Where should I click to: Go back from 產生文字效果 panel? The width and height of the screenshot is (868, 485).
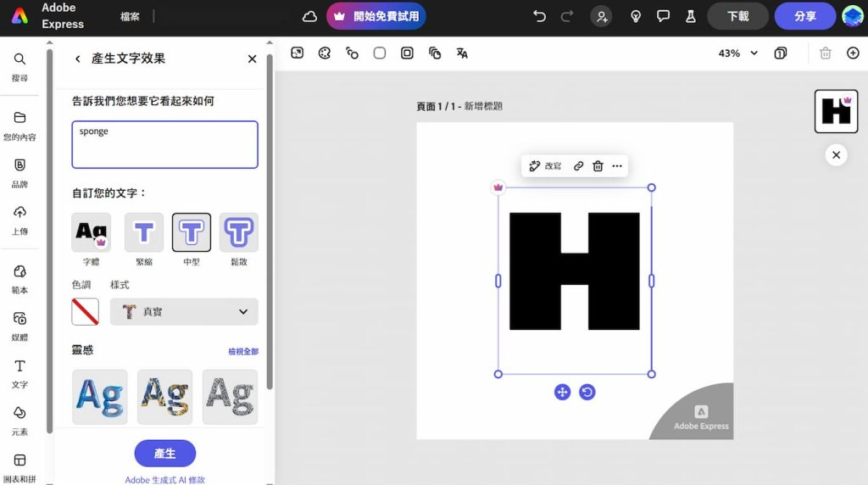coord(77,59)
